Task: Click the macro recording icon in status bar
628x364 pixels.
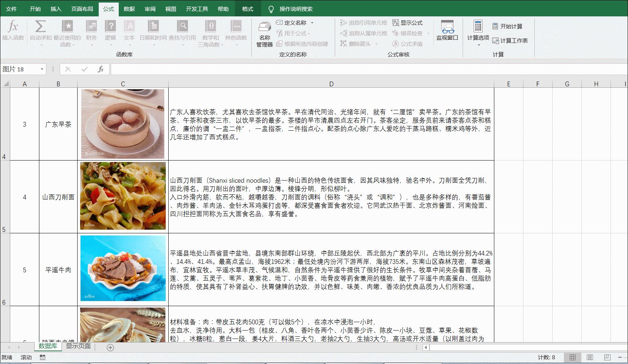Action: [x=43, y=357]
